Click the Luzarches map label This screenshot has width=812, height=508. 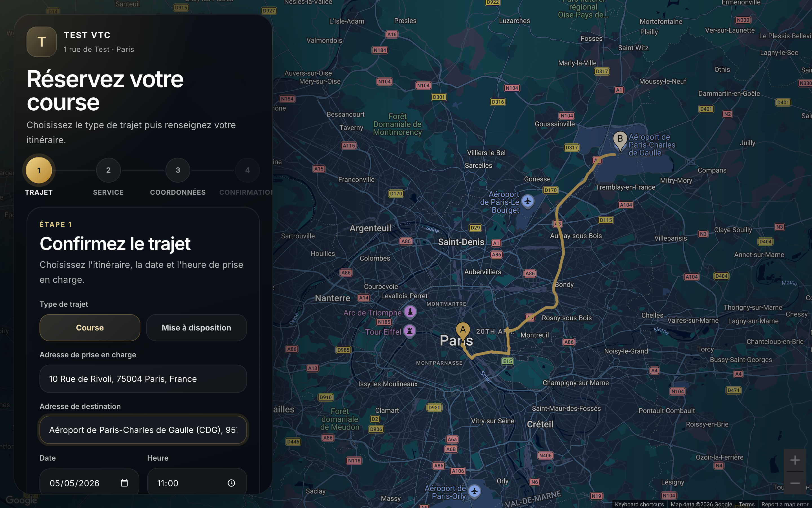(x=514, y=21)
